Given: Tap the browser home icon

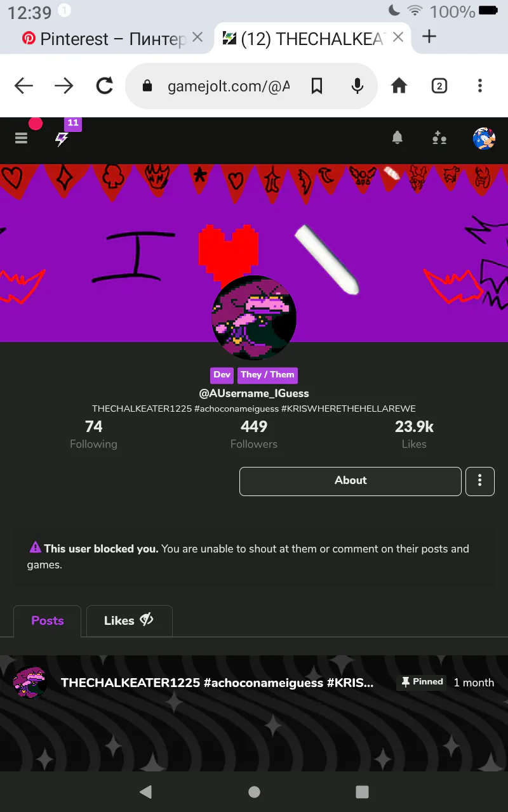Looking at the screenshot, I should point(399,86).
